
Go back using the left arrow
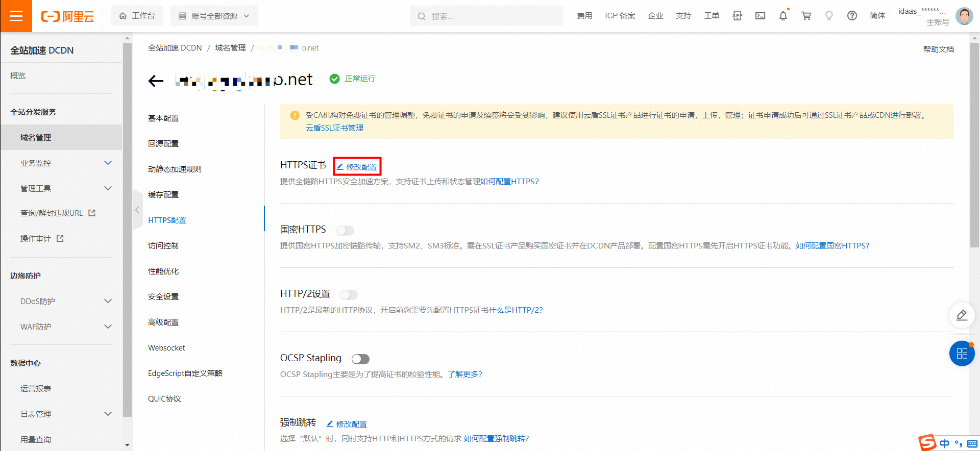click(156, 81)
